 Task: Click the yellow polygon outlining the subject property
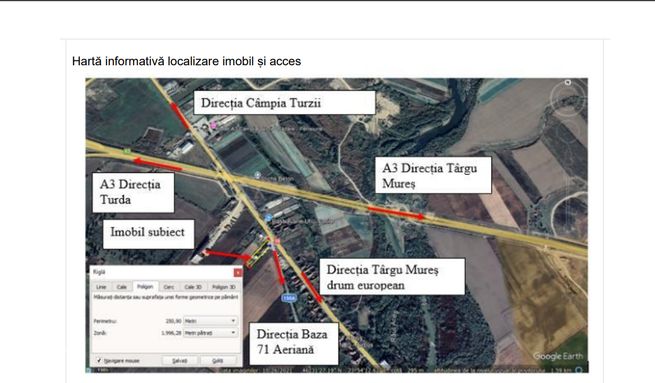click(258, 254)
